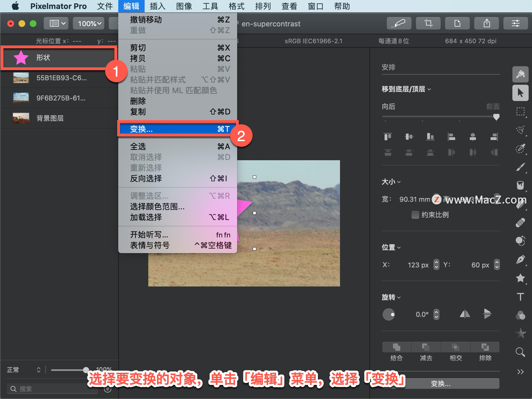Choose 拷贝 menu item
Image resolution: width=532 pixels, height=399 pixels.
tap(178, 58)
